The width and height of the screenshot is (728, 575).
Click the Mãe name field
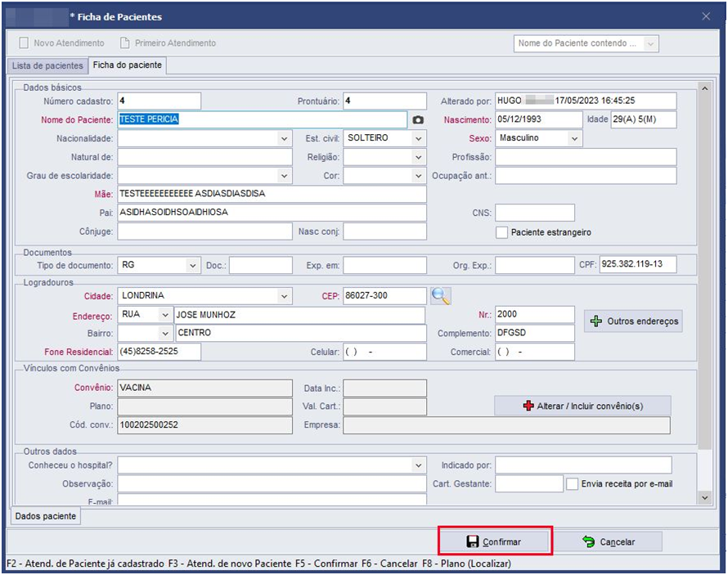tap(272, 194)
